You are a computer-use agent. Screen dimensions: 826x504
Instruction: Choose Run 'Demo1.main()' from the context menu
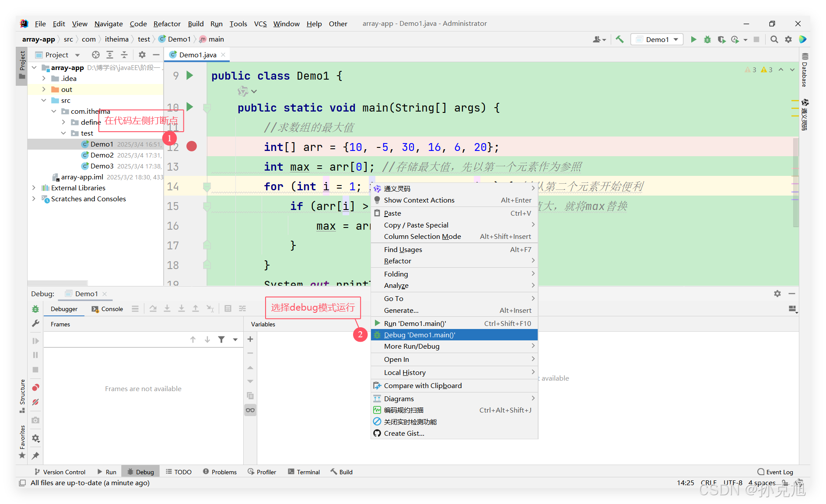coord(454,323)
